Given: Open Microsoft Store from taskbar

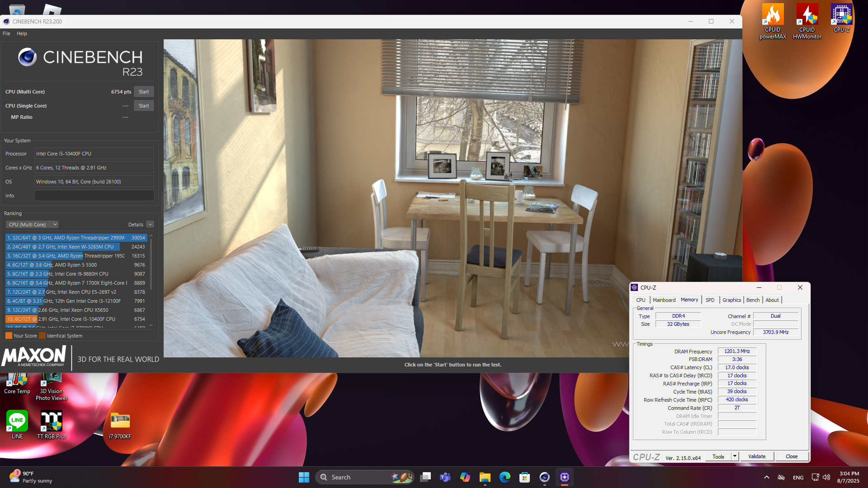Looking at the screenshot, I should click(x=525, y=477).
